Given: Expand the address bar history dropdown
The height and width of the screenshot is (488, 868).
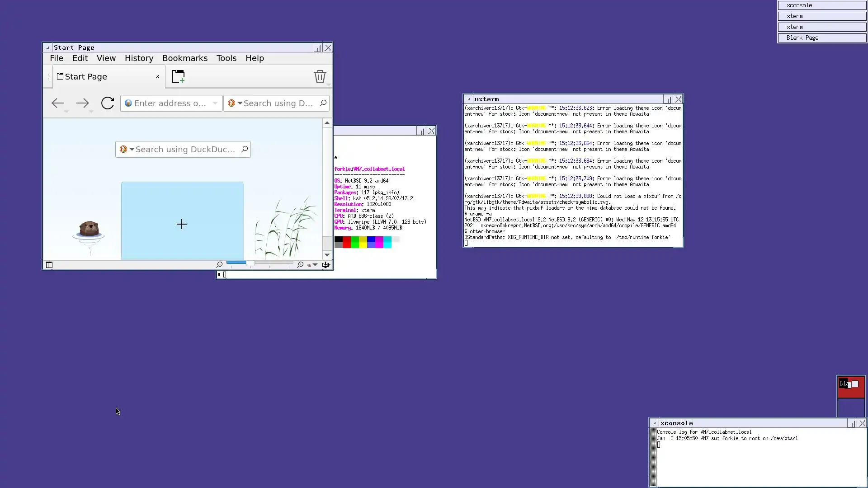Looking at the screenshot, I should coord(215,103).
